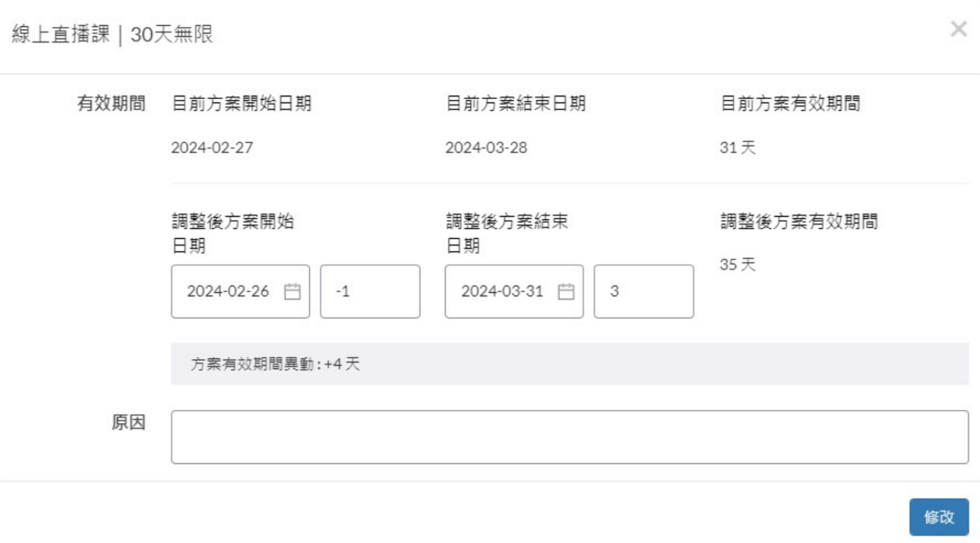Focus the end day offset field showing 3

(644, 291)
